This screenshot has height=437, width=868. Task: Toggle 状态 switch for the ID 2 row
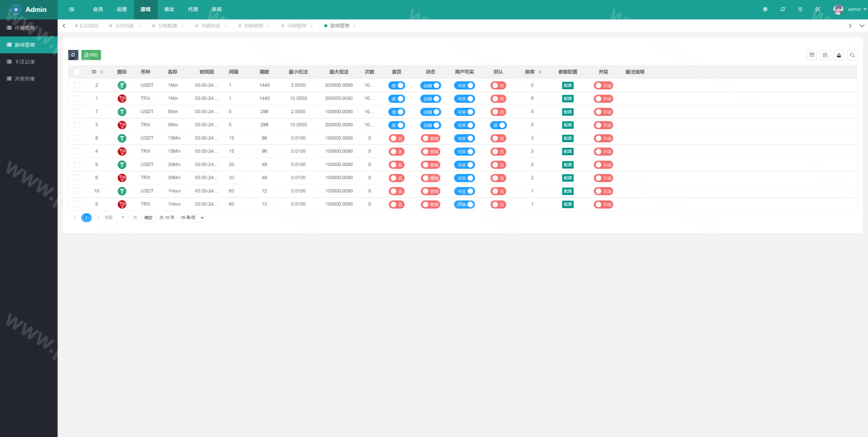click(x=431, y=85)
